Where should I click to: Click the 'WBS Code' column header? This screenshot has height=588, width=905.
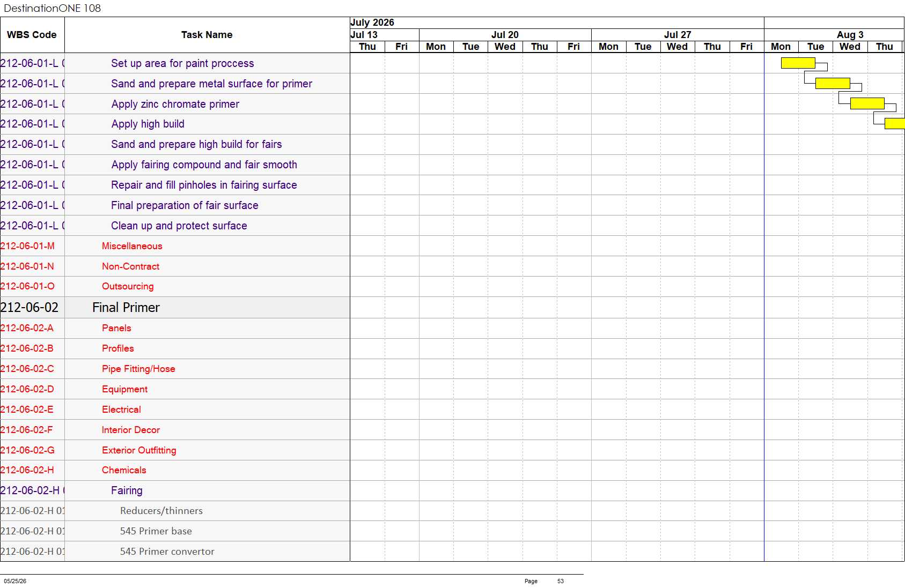[x=32, y=35]
